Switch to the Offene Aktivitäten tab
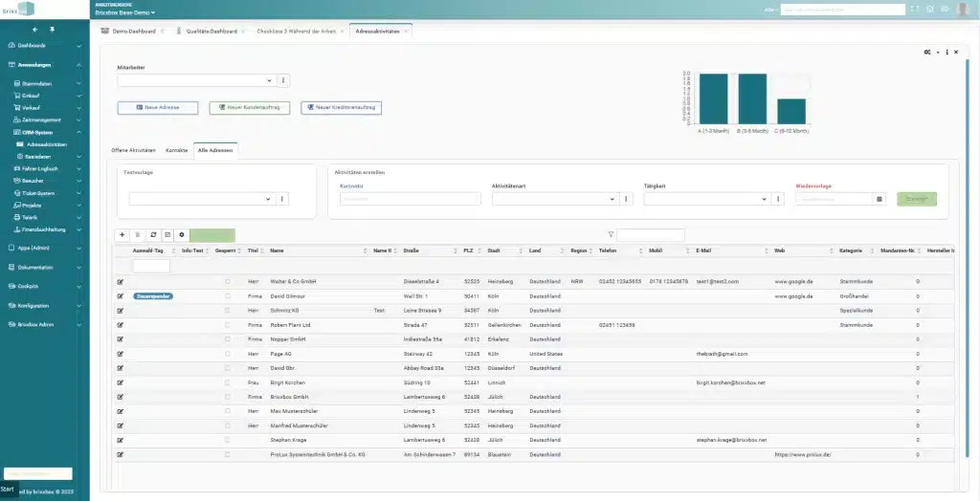The image size is (980, 501). (133, 150)
